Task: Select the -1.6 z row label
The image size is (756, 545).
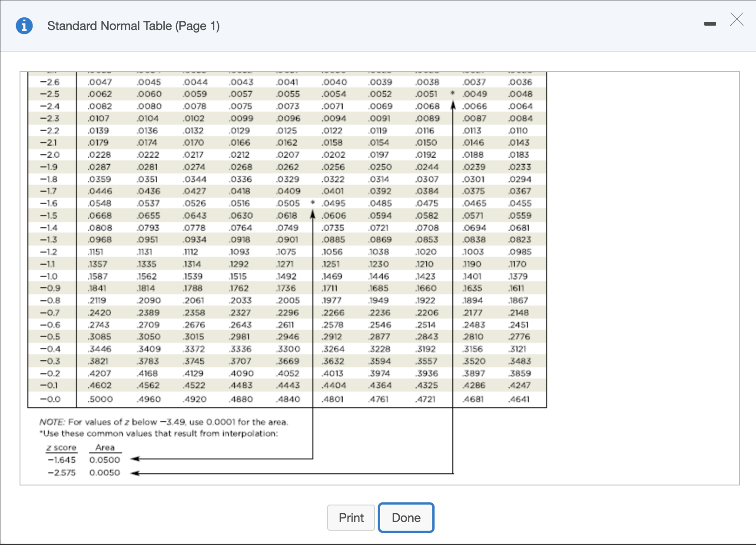Action: coord(49,203)
